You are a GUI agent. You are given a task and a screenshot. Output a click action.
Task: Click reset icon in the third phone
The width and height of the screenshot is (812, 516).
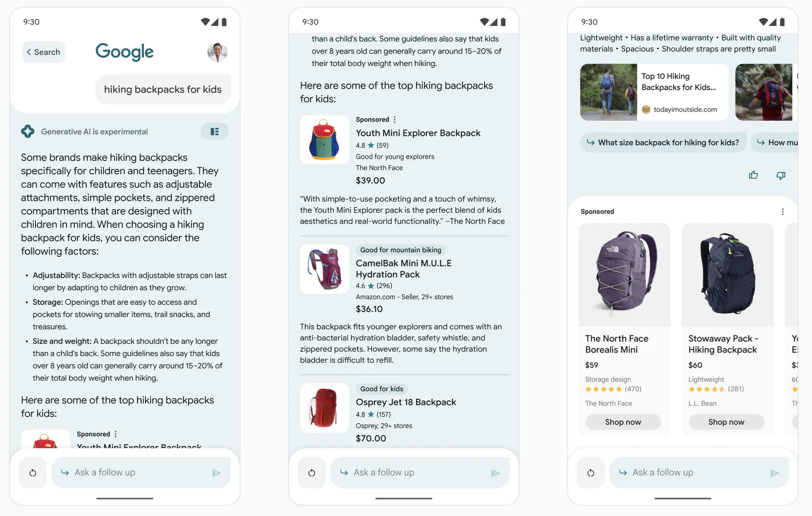591,473
